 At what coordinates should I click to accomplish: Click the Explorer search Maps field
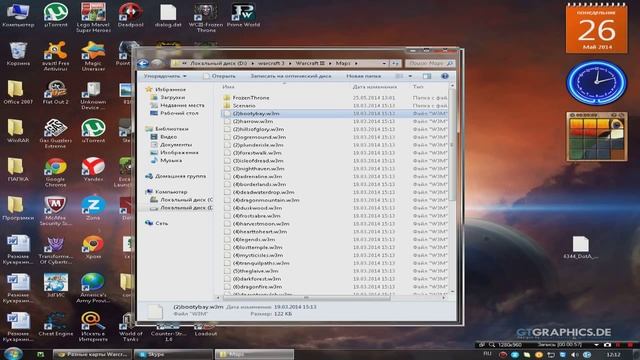(429, 63)
